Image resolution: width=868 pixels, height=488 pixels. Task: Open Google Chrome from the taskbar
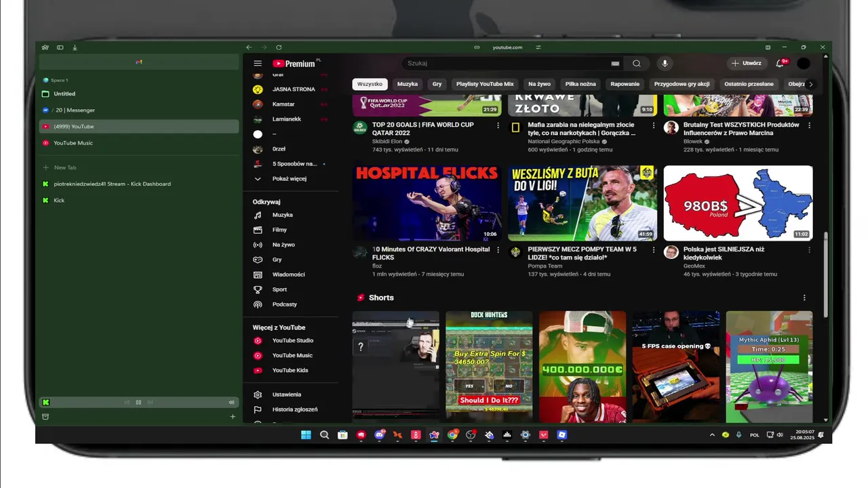click(x=452, y=435)
